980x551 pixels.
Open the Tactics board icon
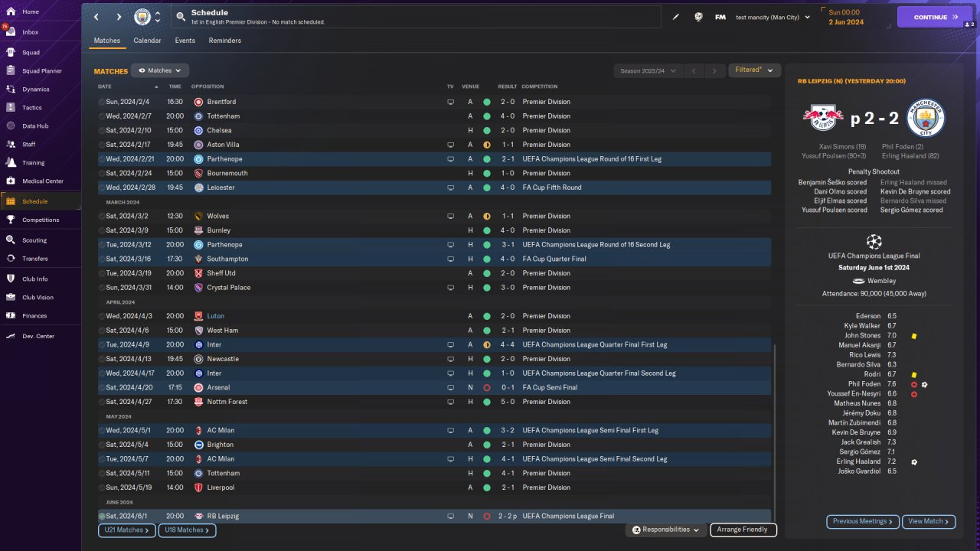click(x=11, y=108)
